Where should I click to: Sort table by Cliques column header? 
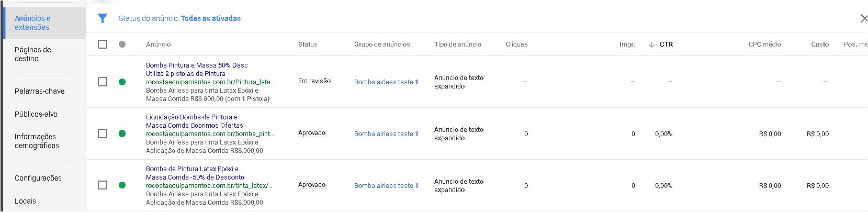pos(516,44)
